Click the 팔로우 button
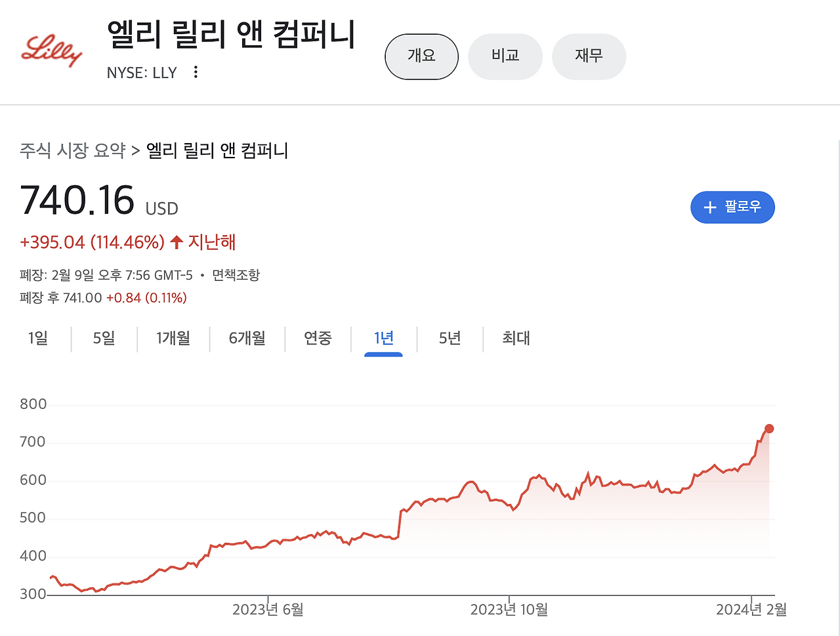The height and width of the screenshot is (636, 840). (732, 207)
